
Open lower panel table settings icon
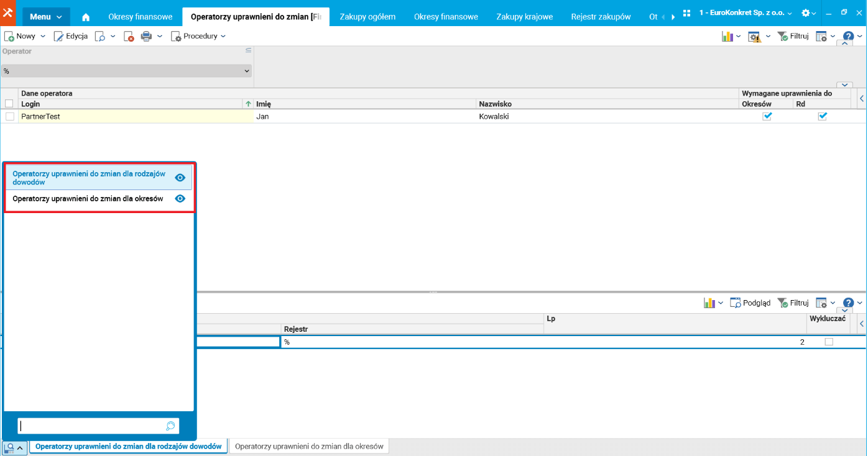click(x=821, y=303)
